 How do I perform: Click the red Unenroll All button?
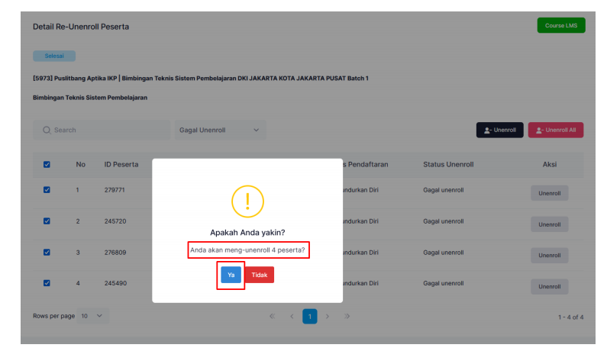pos(555,130)
